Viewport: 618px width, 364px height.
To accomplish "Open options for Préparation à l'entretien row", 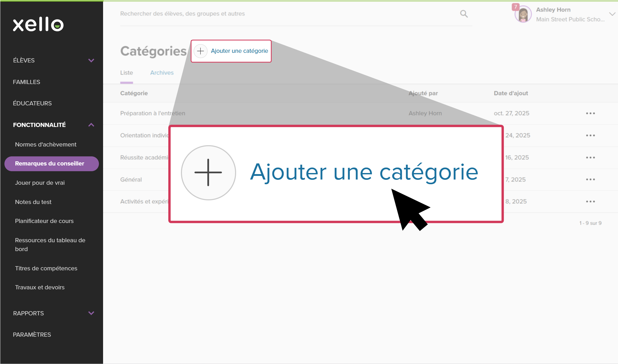I will click(590, 113).
